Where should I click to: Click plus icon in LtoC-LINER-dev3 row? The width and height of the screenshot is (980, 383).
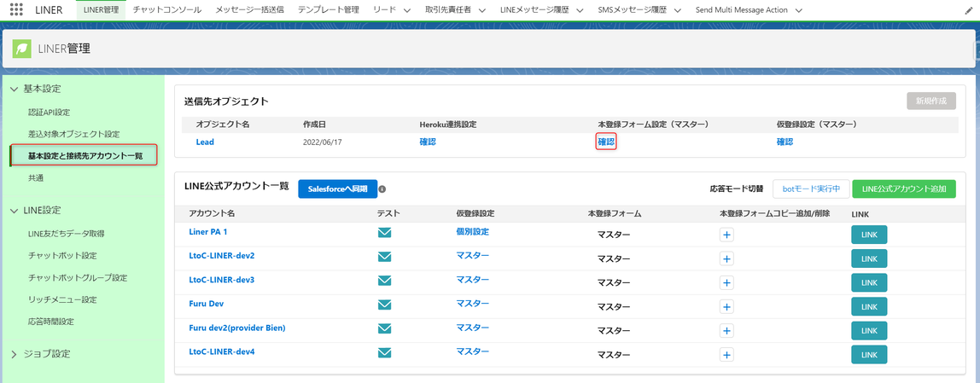pyautogui.click(x=726, y=282)
